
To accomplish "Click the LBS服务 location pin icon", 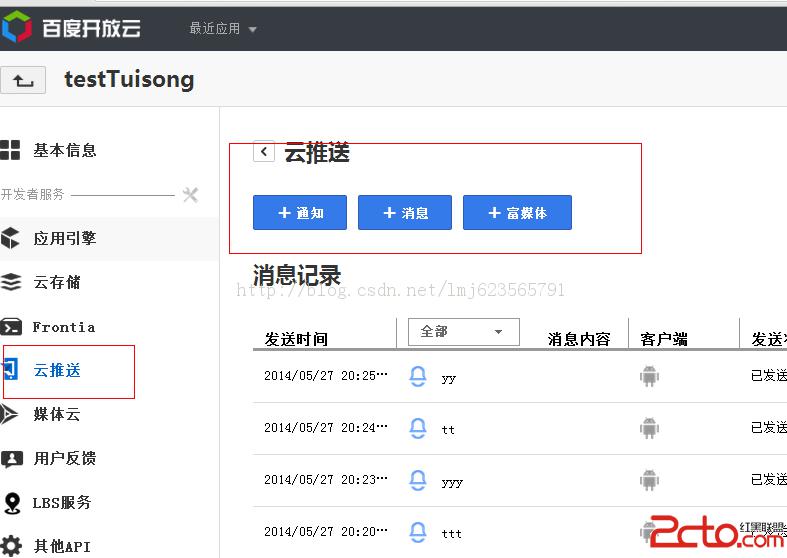I will tap(12, 503).
